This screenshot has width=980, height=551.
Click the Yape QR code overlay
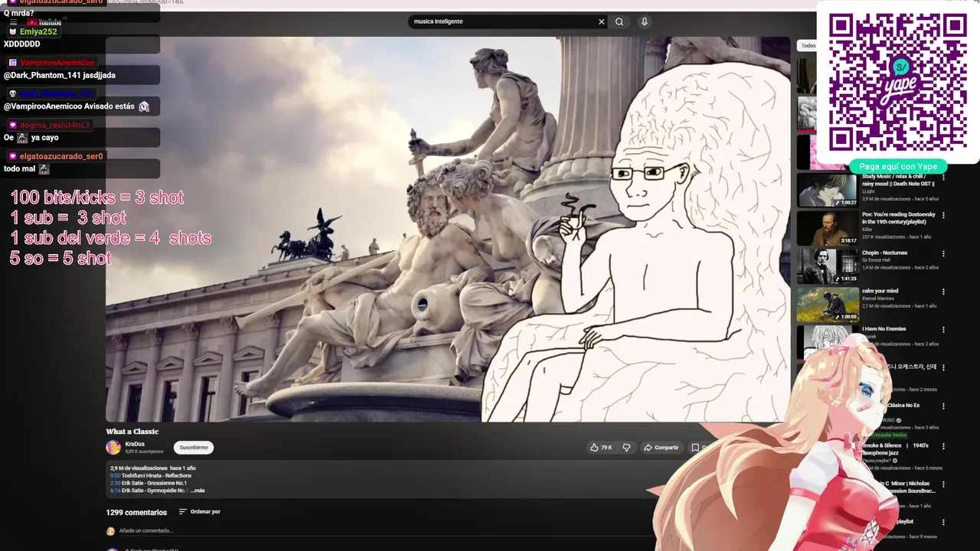[x=897, y=82]
